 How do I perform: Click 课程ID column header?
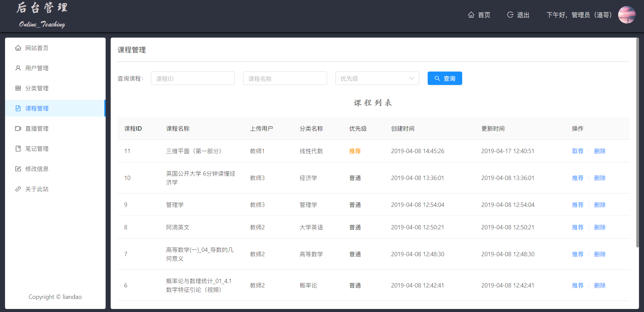pyautogui.click(x=133, y=129)
